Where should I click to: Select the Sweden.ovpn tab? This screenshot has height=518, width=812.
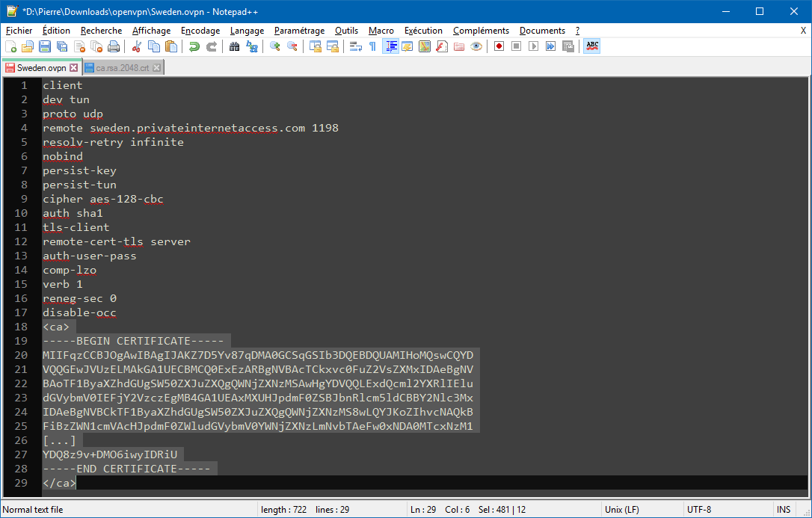(x=41, y=68)
